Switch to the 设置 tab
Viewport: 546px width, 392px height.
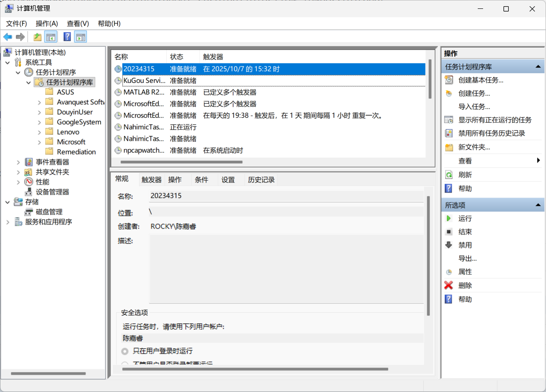pyautogui.click(x=228, y=179)
